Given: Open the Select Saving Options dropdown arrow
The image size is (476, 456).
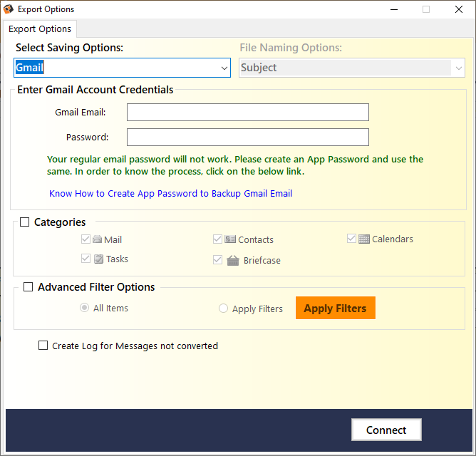Looking at the screenshot, I should click(x=224, y=68).
